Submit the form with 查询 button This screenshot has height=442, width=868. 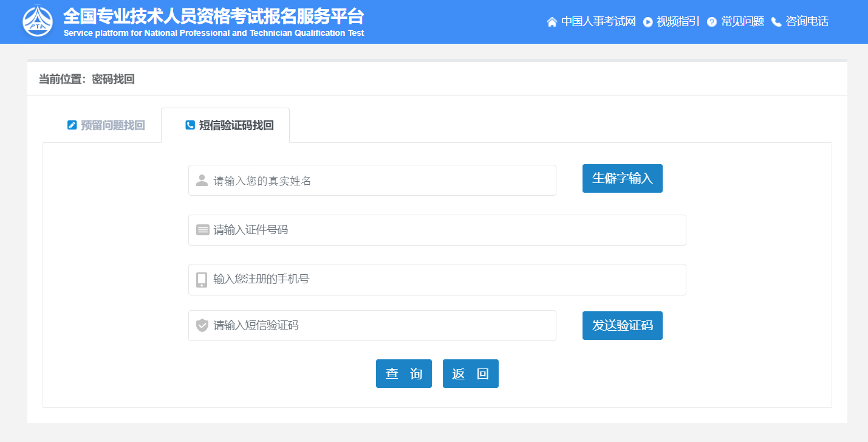click(403, 373)
